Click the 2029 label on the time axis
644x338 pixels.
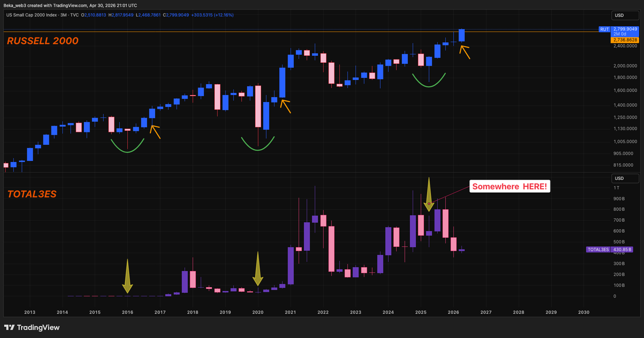click(551, 312)
